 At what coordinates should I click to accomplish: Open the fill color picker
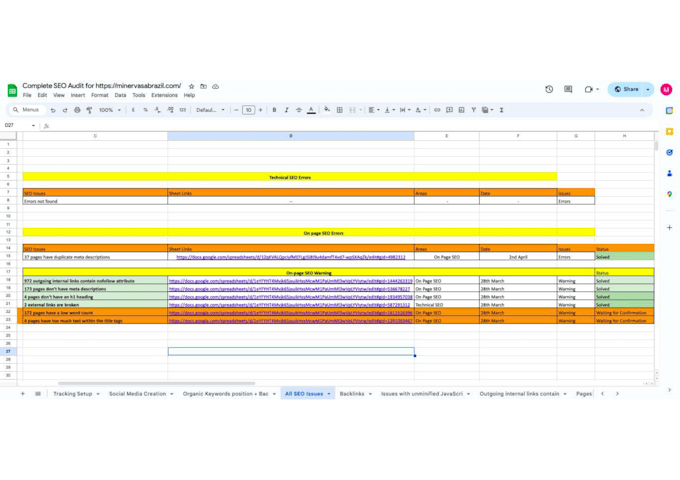pyautogui.click(x=327, y=110)
